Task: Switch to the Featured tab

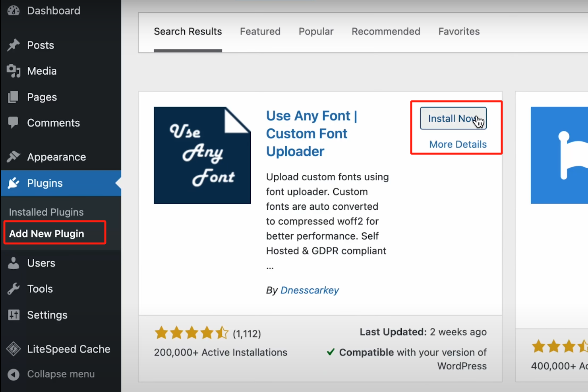Action: (x=260, y=31)
